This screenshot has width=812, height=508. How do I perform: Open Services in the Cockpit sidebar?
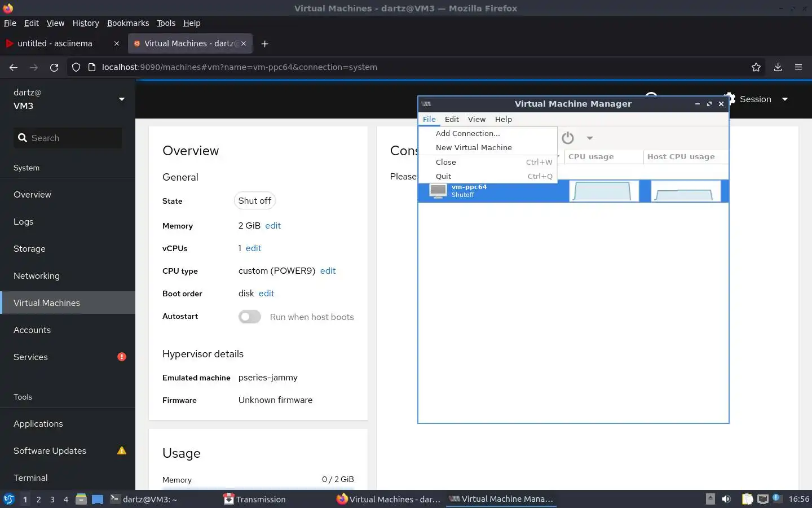68,357
